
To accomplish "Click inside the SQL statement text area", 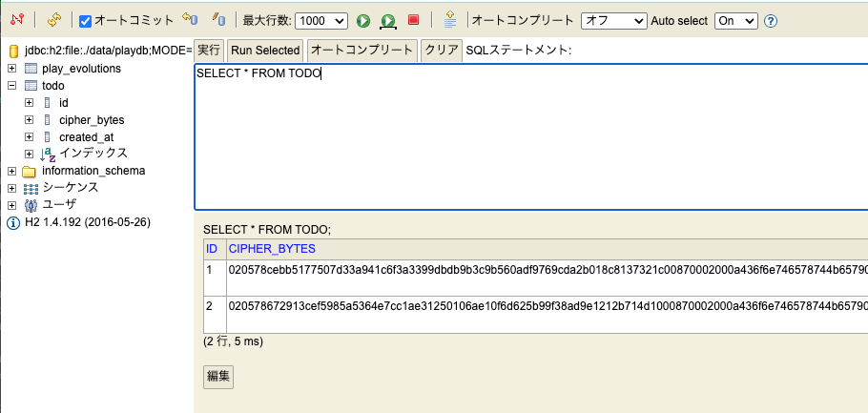I will click(531, 137).
